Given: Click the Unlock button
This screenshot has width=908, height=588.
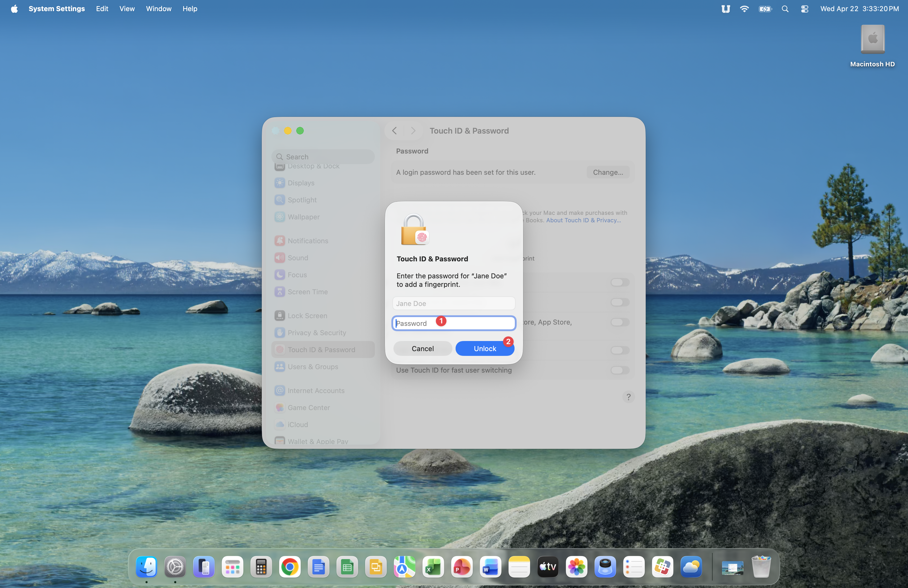Looking at the screenshot, I should (485, 348).
